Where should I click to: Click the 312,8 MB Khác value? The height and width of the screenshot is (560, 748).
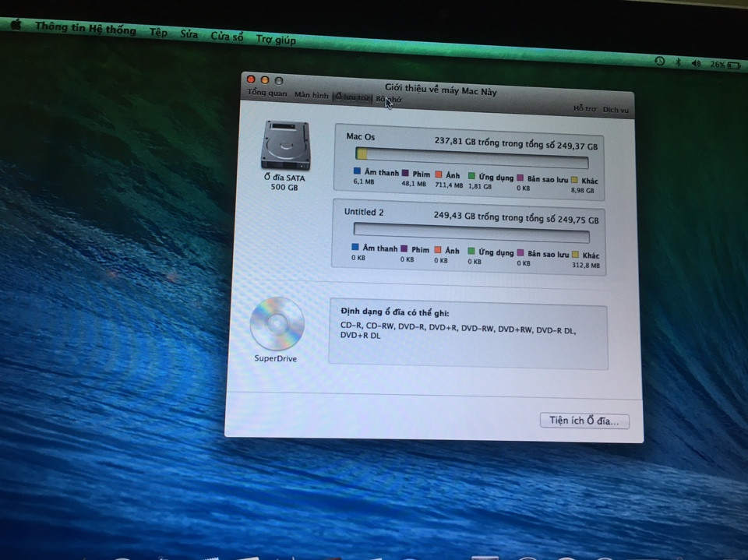tap(586, 265)
